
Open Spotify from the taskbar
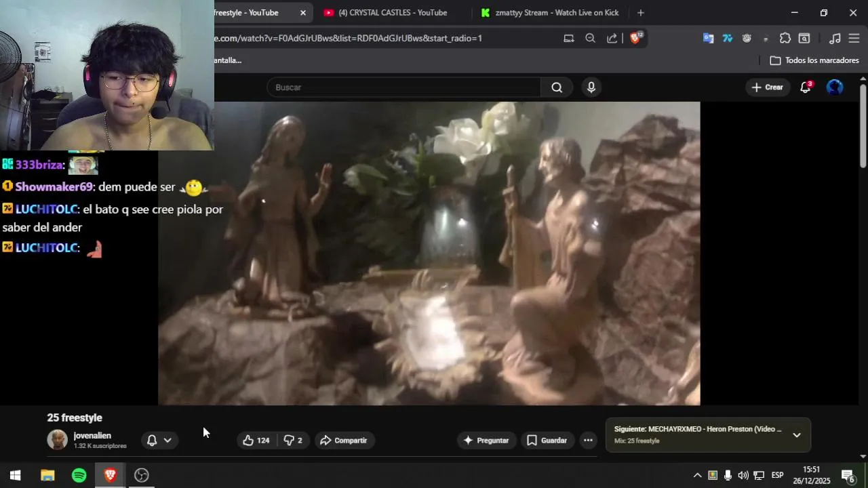coord(79,475)
